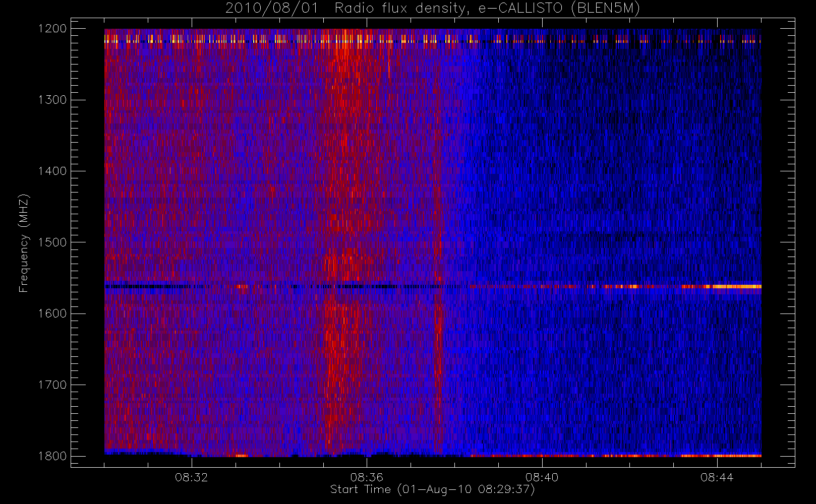Select the 1700 frequency tick label
This screenshot has height=504, width=816.
click(53, 385)
